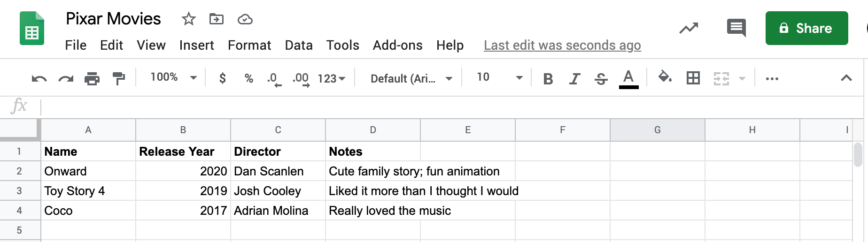Toggle Italic formatting
This screenshot has width=868, height=242.
[574, 78]
